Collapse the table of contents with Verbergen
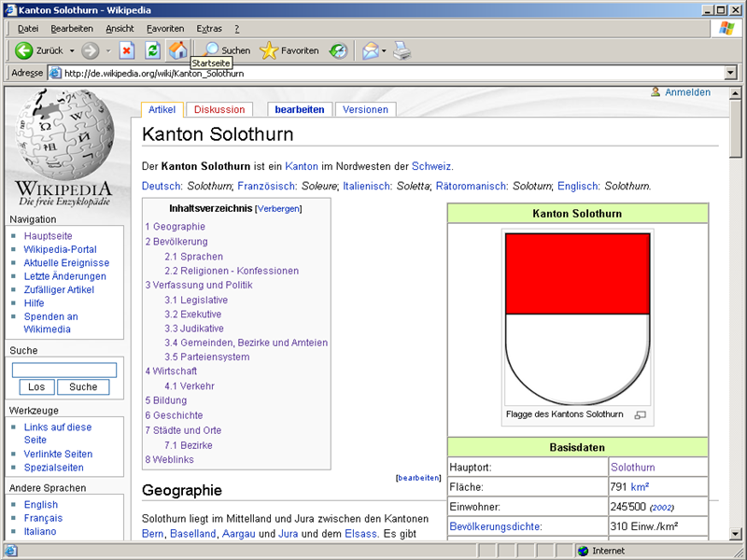This screenshot has height=560, width=747. pyautogui.click(x=278, y=209)
